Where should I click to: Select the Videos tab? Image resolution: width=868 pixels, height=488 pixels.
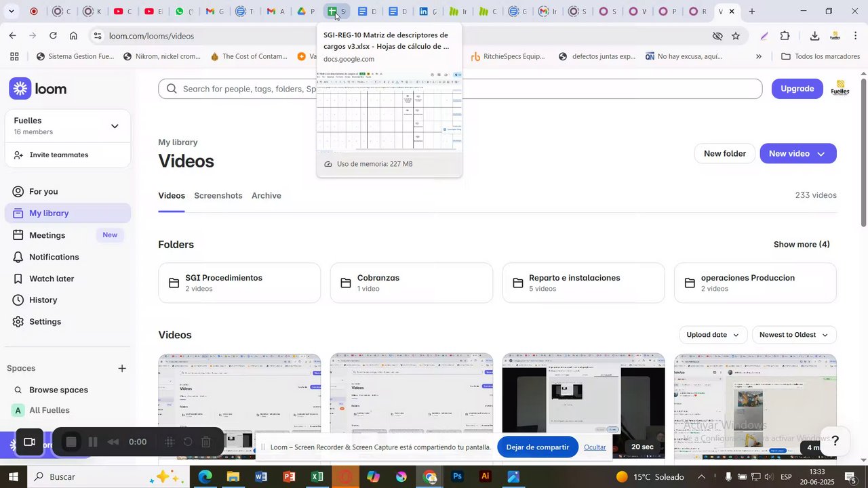(172, 196)
